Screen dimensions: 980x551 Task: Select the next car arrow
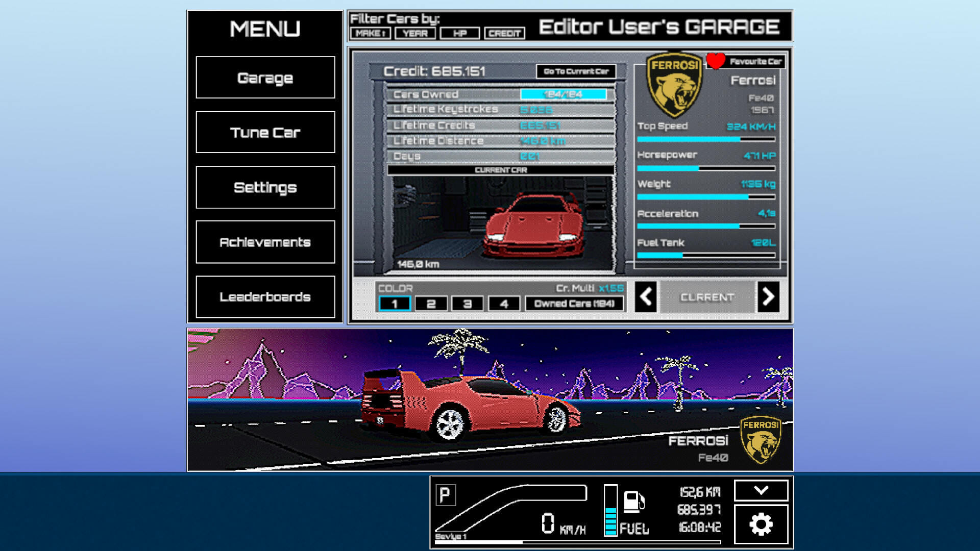coord(768,297)
